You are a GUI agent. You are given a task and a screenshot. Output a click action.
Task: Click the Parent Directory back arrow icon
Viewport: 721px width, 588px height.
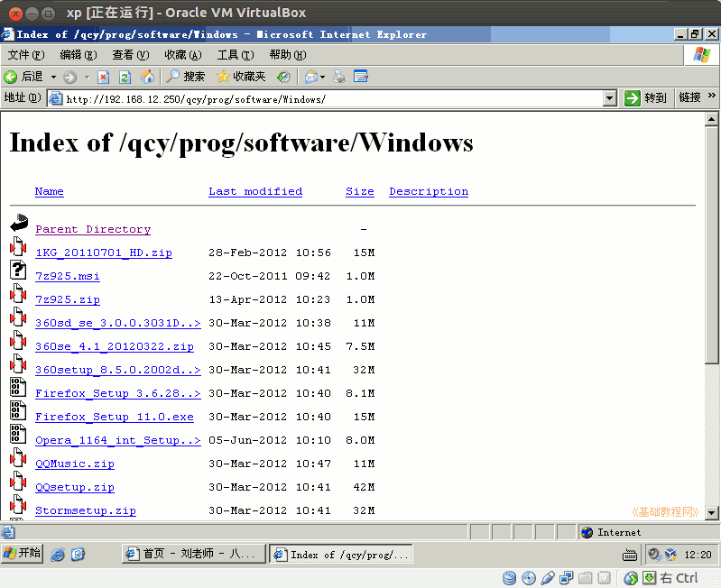click(19, 223)
